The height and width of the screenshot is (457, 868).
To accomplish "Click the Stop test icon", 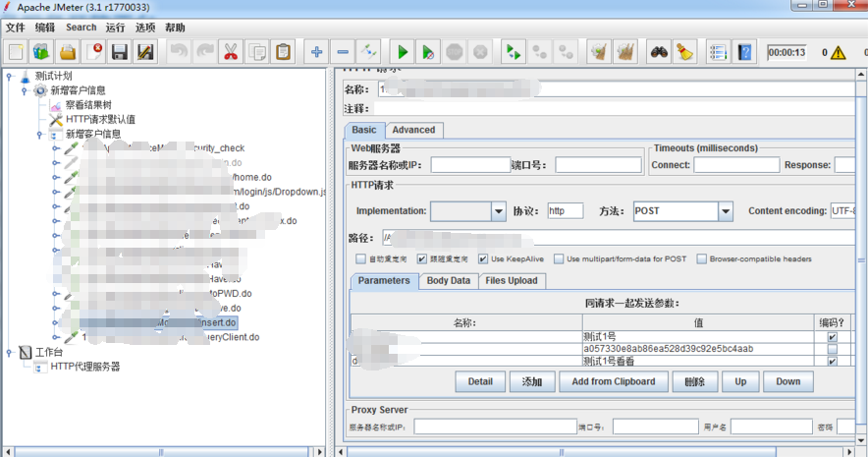I will point(454,52).
